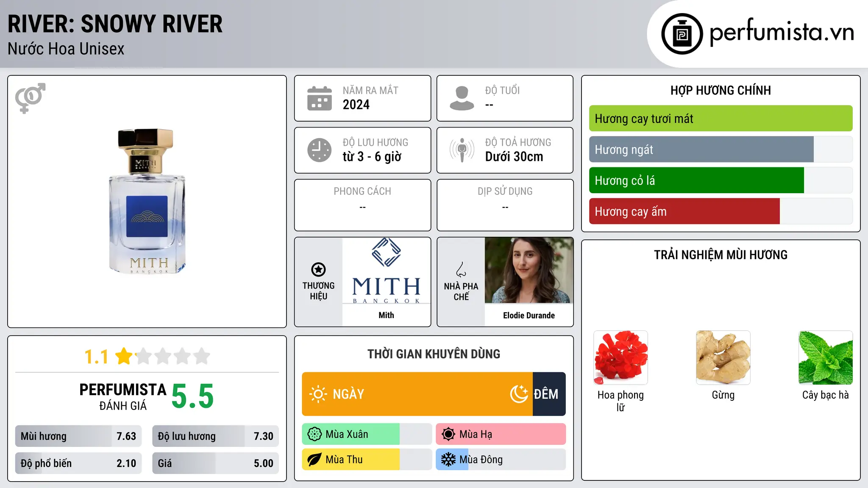Image resolution: width=868 pixels, height=488 pixels.
Task: Click the star badge icon above Thương hiệu
Action: [318, 269]
